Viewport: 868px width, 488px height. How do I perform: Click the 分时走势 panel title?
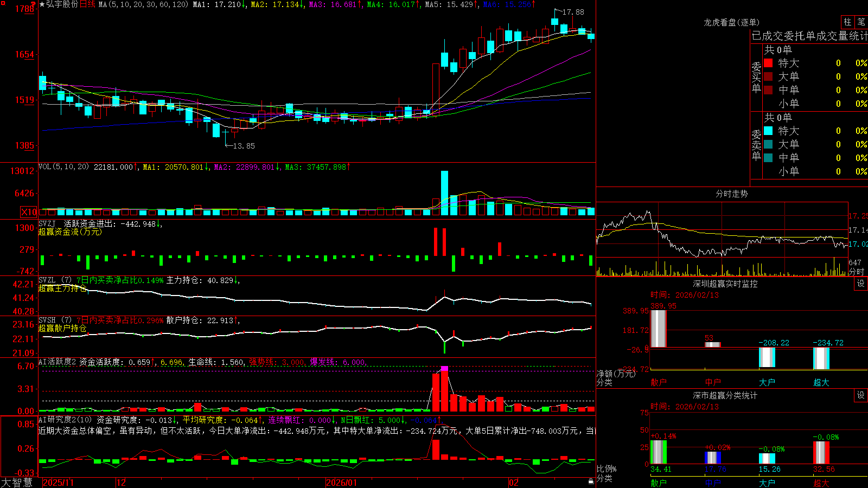click(x=731, y=194)
